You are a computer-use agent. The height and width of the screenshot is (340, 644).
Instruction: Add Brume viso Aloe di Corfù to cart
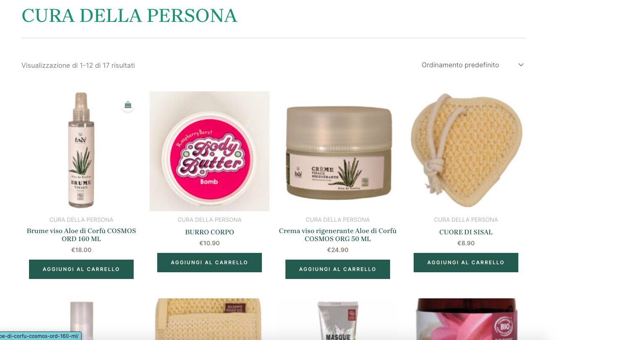pos(81,269)
